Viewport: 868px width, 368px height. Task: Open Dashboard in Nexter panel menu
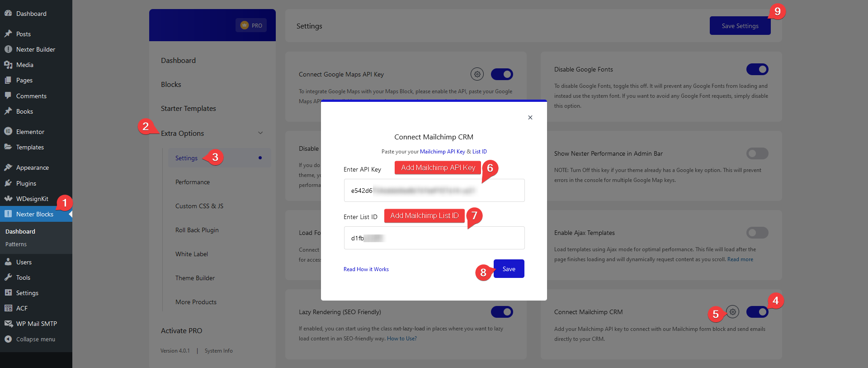pos(178,60)
